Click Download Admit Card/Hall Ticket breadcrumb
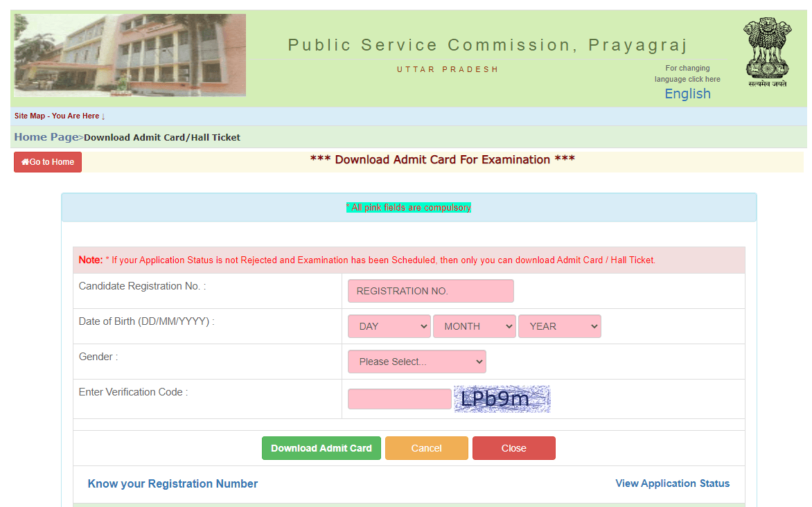Image resolution: width=812 pixels, height=507 pixels. (x=162, y=138)
